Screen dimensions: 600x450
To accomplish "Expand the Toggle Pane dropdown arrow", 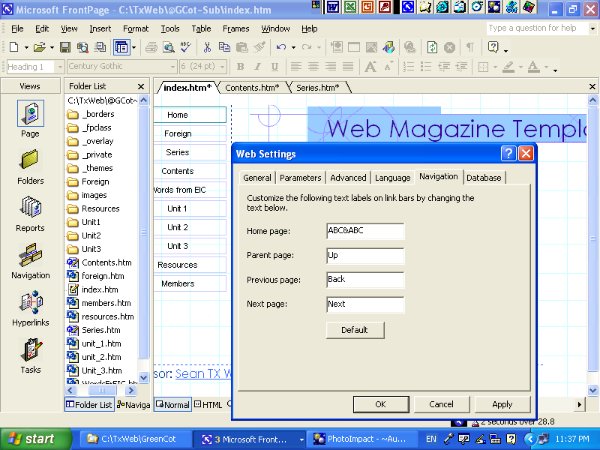I will pyautogui.click(x=134, y=47).
